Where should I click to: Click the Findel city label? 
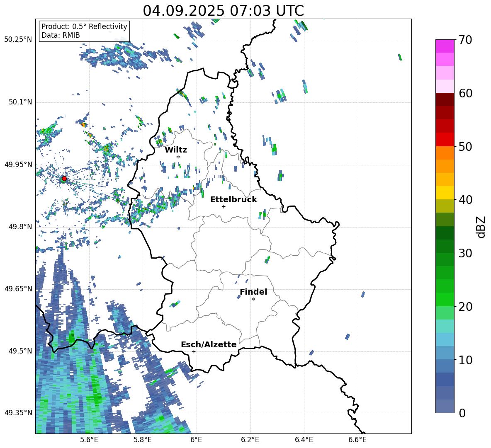tap(253, 292)
